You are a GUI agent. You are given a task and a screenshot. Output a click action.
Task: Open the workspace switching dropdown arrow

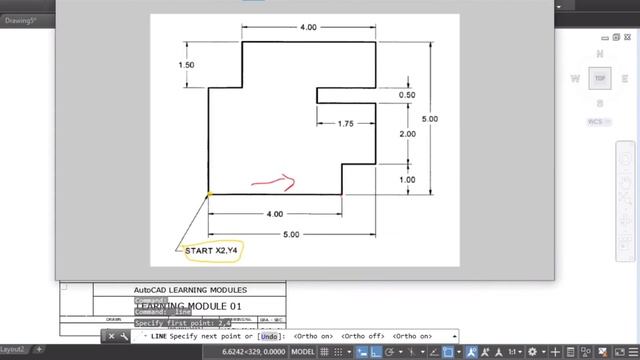tap(544, 352)
